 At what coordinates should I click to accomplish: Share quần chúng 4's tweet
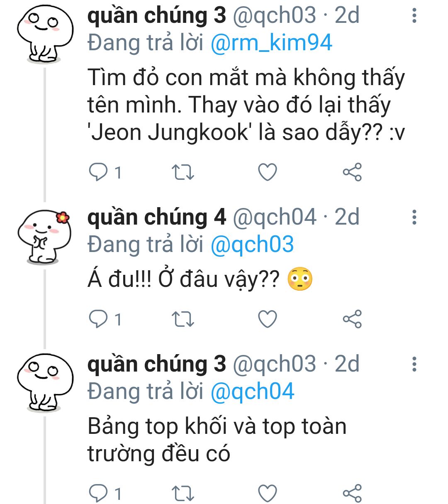pos(352,319)
